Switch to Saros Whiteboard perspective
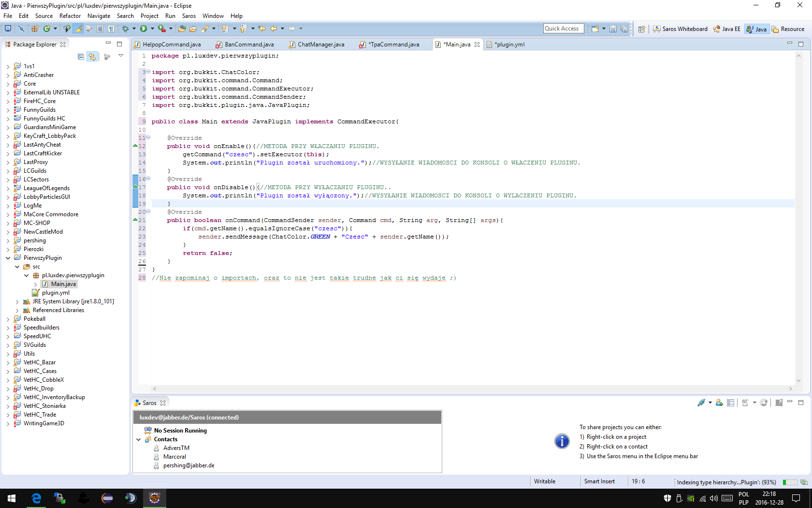Image resolution: width=812 pixels, height=508 pixels. pyautogui.click(x=680, y=29)
